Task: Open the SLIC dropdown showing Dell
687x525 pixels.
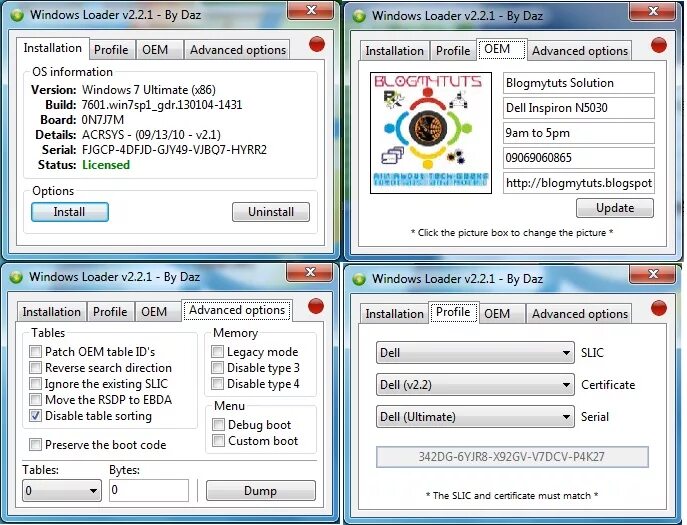Action: click(x=475, y=353)
